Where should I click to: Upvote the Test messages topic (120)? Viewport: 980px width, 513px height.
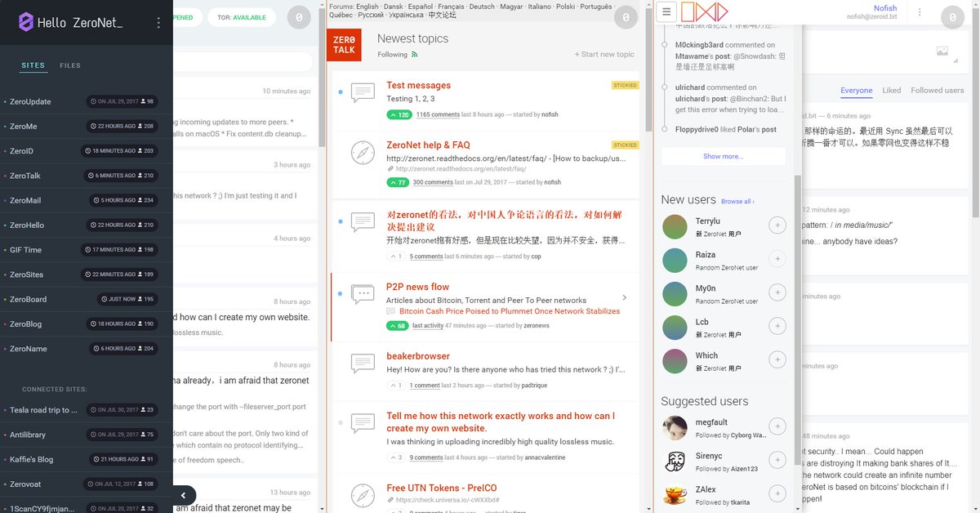399,115
